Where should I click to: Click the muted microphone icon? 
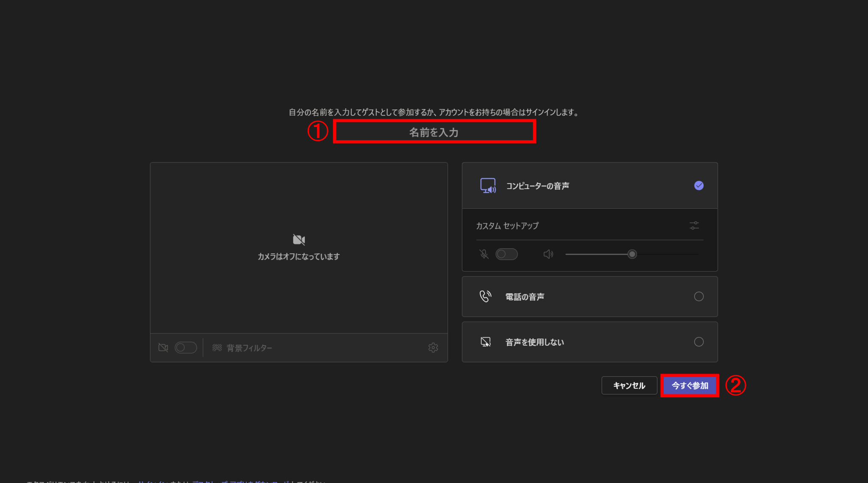(484, 254)
